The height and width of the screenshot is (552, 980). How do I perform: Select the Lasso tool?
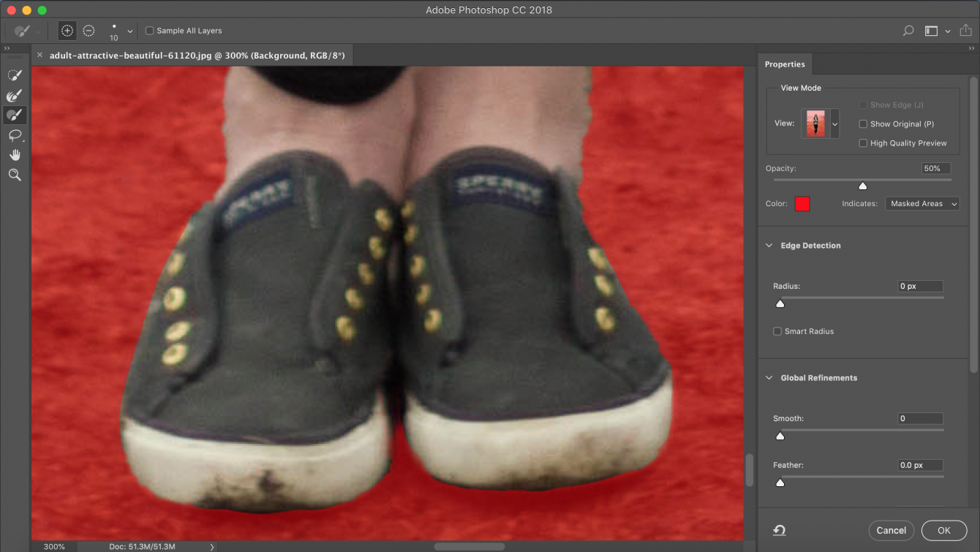(15, 135)
